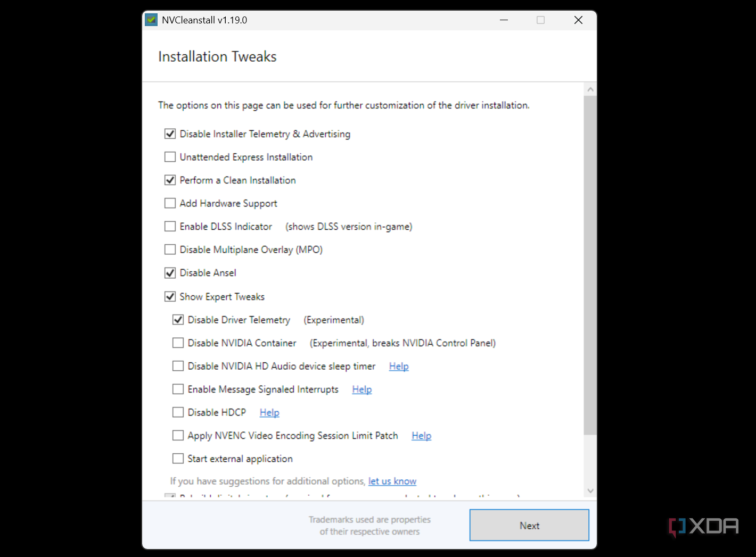Image resolution: width=756 pixels, height=557 pixels.
Task: Tick Disable Multiplane Overlay (MPO)
Action: (x=170, y=250)
